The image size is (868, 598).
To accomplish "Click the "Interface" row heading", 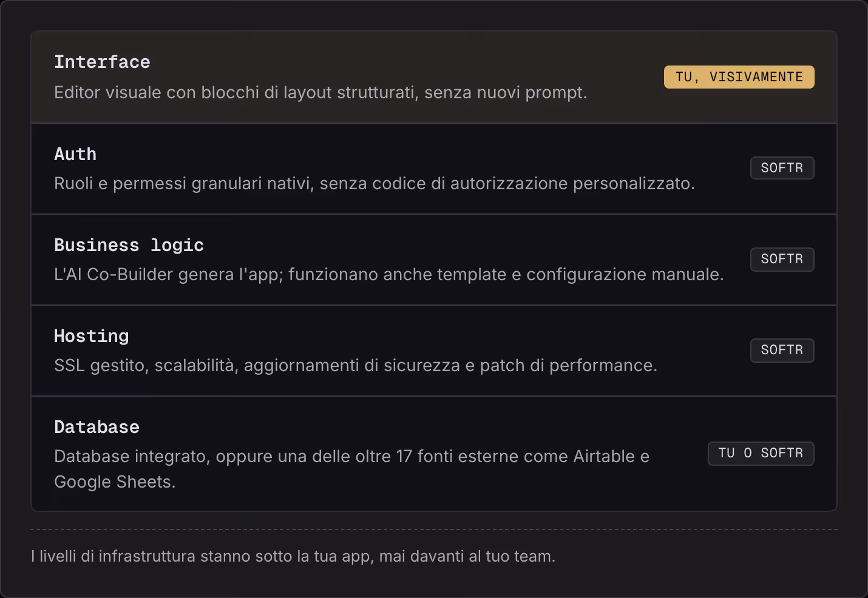I will tap(102, 62).
